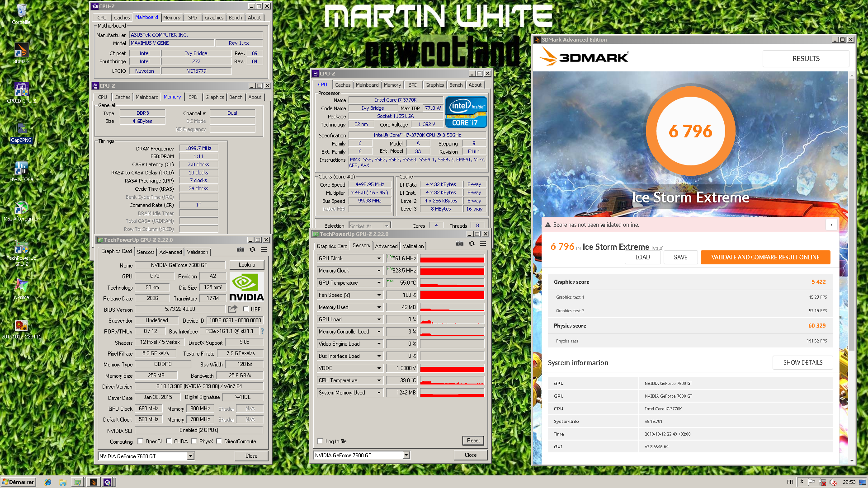Switch to 3DMark via its taskbar button
The image size is (868, 488).
pos(93,482)
